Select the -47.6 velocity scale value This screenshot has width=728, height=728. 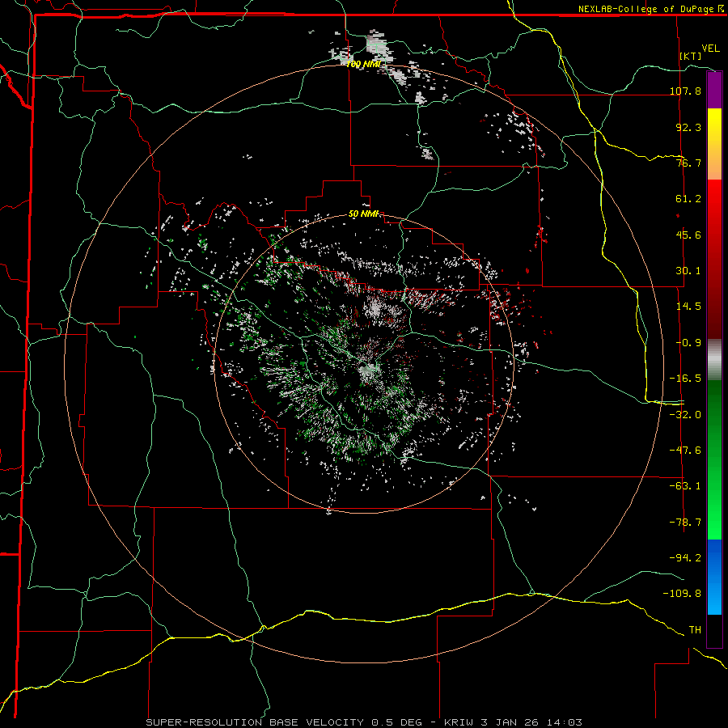pyautogui.click(x=685, y=451)
